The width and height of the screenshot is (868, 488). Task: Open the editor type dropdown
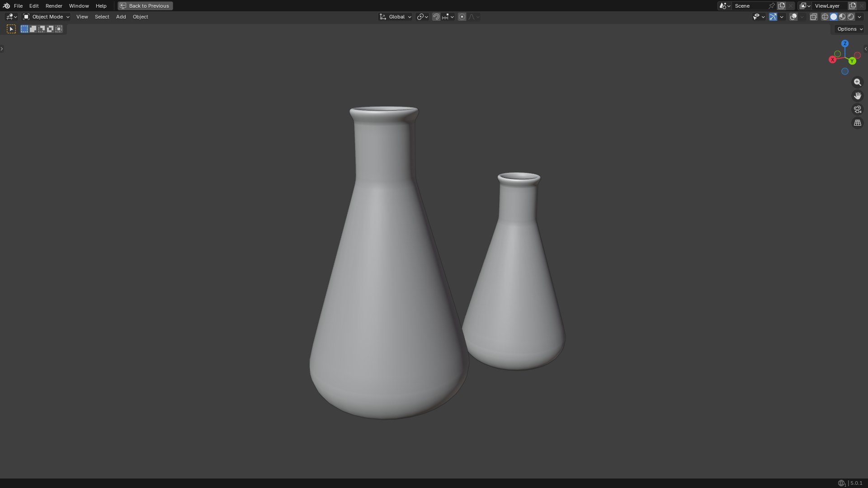pyautogui.click(x=11, y=17)
